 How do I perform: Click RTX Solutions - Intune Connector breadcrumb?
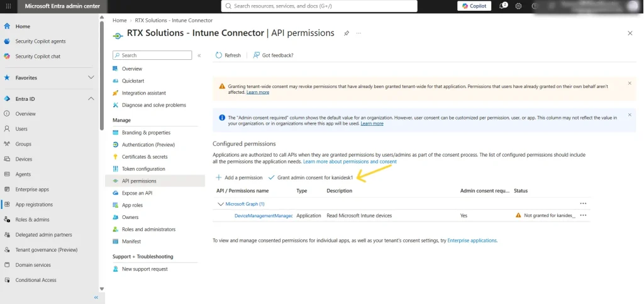tap(174, 20)
